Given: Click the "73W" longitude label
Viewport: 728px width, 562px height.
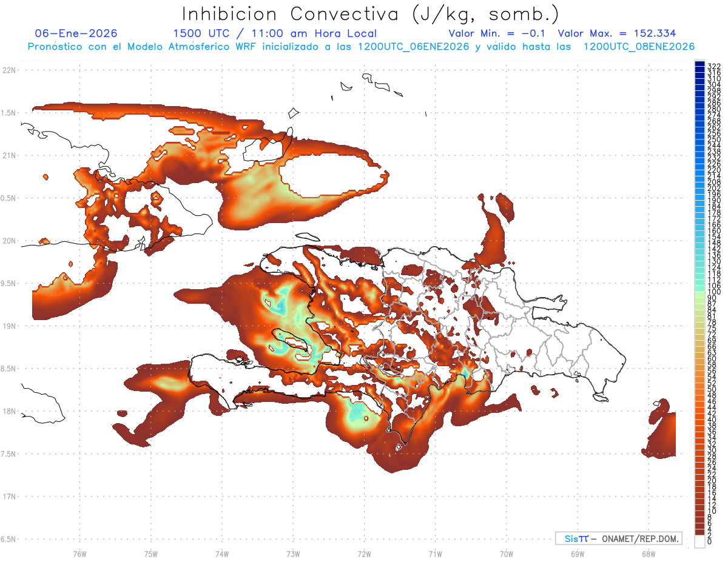Looking at the screenshot, I should click(x=293, y=554).
